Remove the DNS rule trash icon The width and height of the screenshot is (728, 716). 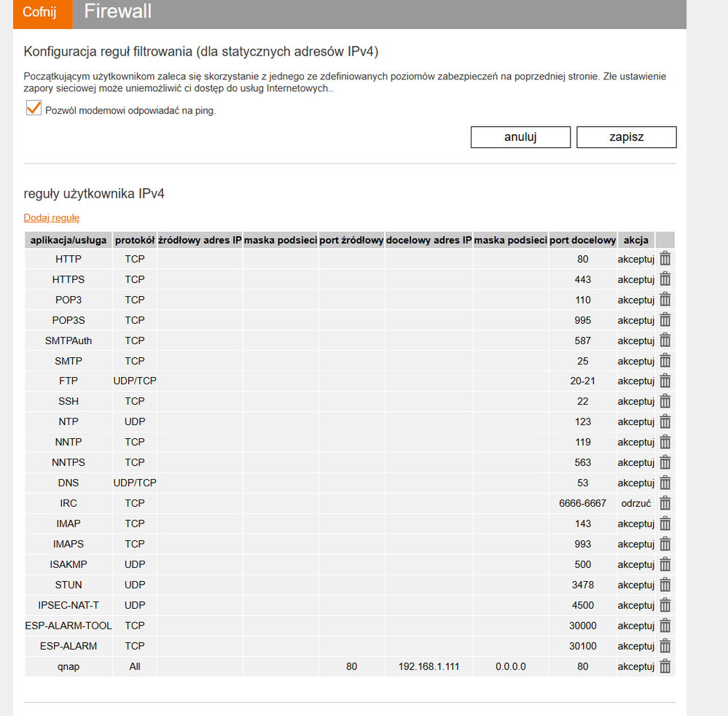coord(665,483)
